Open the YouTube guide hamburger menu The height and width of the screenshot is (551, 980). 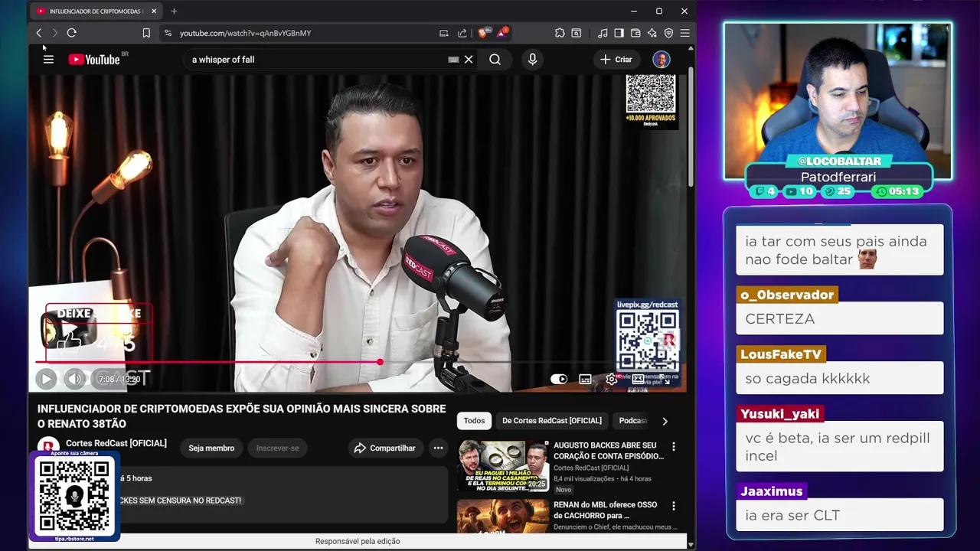tap(48, 60)
